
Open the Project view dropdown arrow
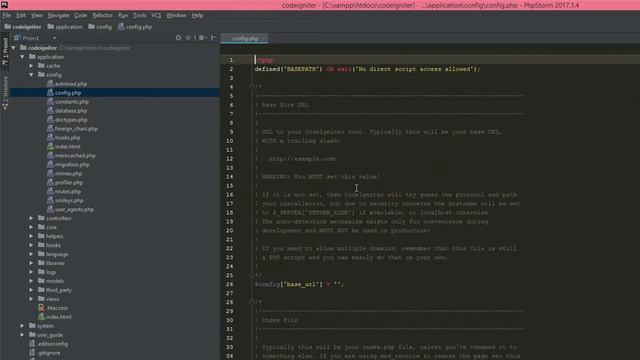54,38
